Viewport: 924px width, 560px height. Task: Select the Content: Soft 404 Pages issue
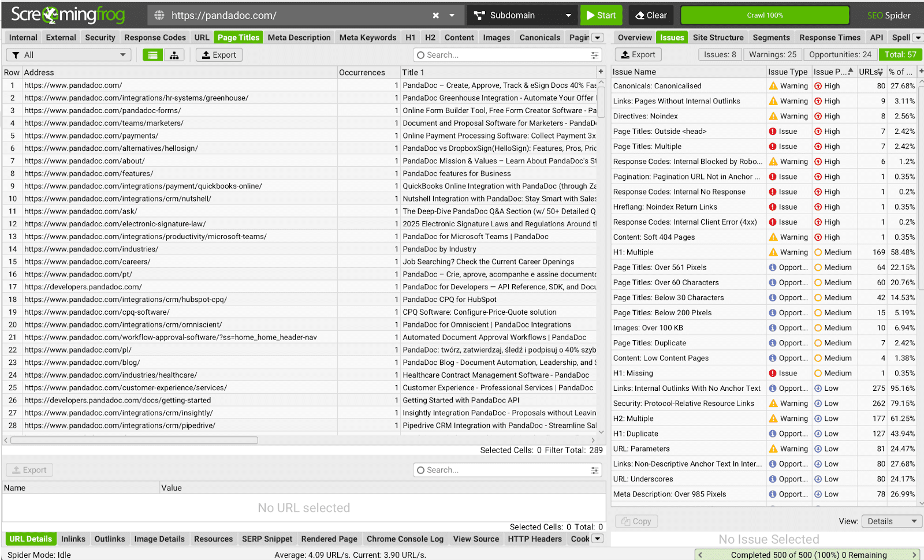pos(764,237)
